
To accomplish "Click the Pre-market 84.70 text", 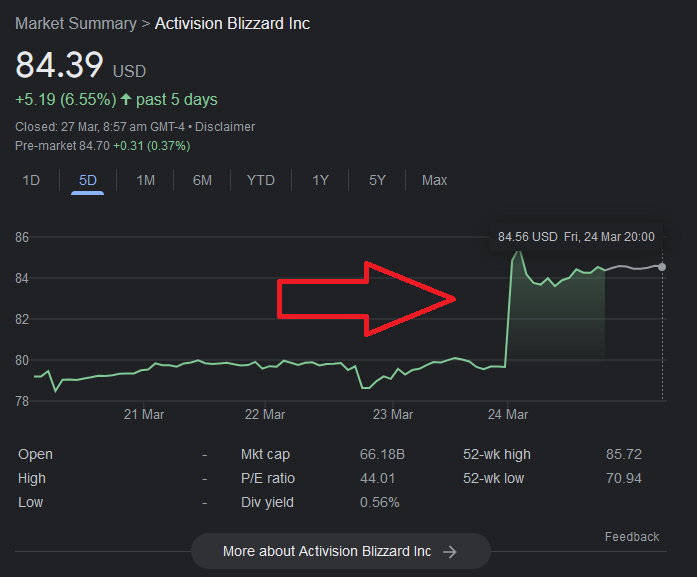I will tap(62, 146).
